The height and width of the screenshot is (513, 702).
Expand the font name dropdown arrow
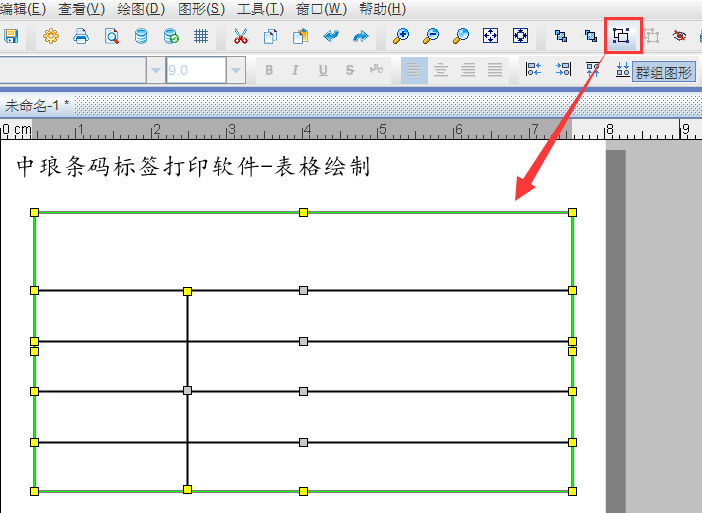click(x=156, y=70)
